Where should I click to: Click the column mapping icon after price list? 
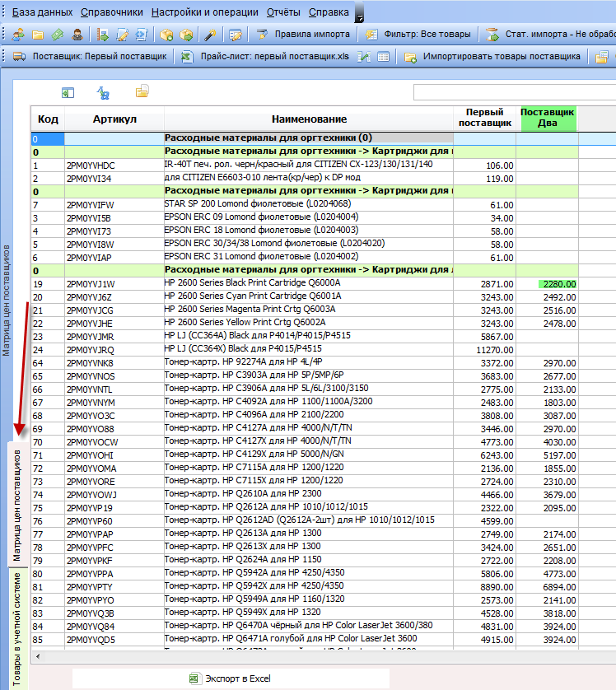point(364,56)
